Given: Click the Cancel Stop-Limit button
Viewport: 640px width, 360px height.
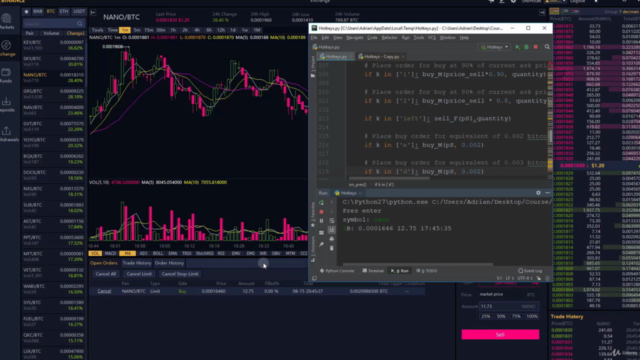Looking at the screenshot, I should (180, 274).
